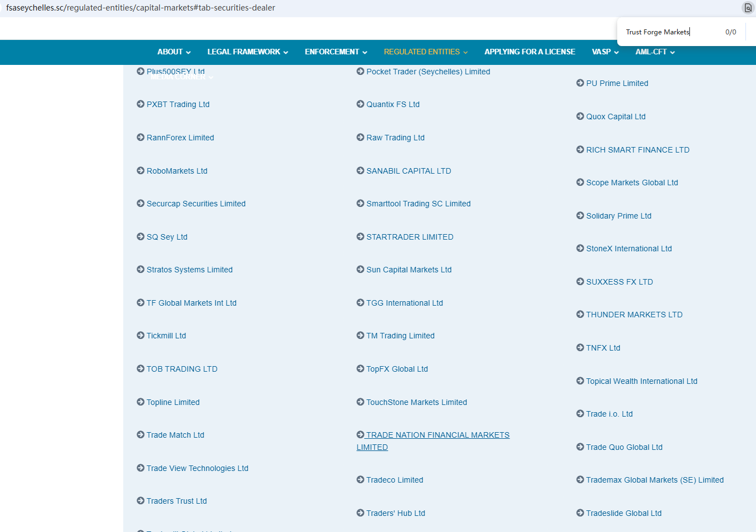The width and height of the screenshot is (756, 532).
Task: Click arrow icon beside Sun Capital Markets Ltd
Action: pos(360,269)
